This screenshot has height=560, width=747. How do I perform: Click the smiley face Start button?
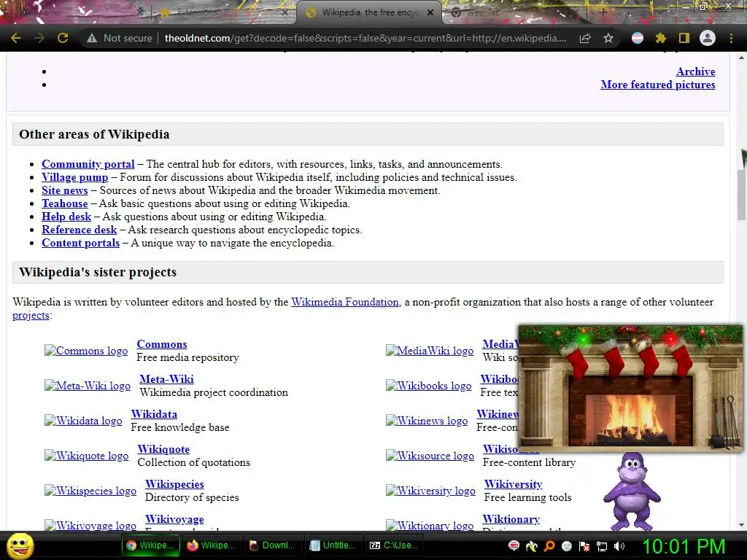tap(20, 545)
